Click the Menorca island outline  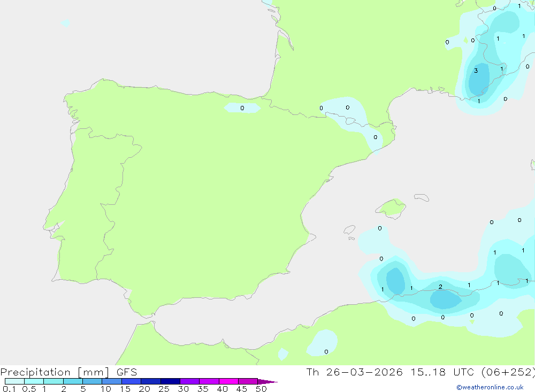(x=422, y=197)
